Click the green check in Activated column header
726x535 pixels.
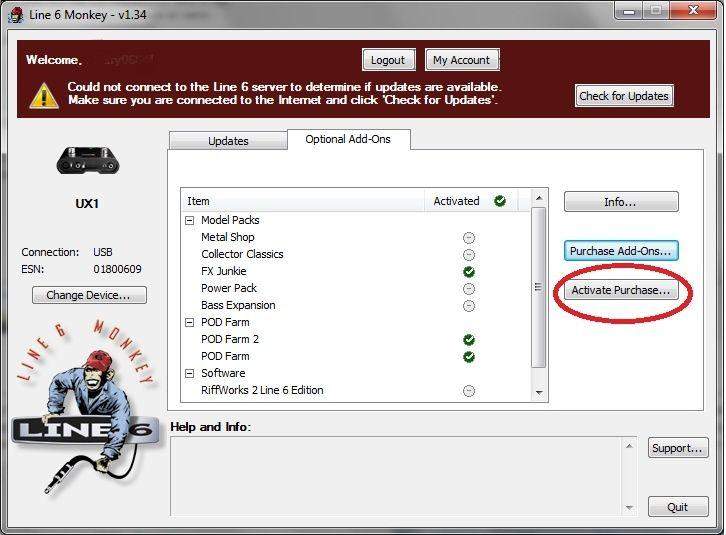pyautogui.click(x=500, y=201)
